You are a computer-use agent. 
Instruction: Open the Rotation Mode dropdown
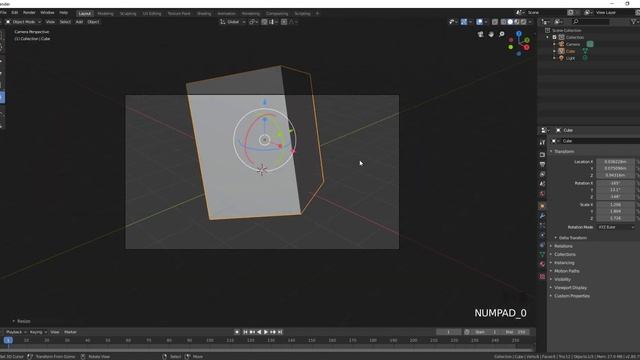[616, 227]
